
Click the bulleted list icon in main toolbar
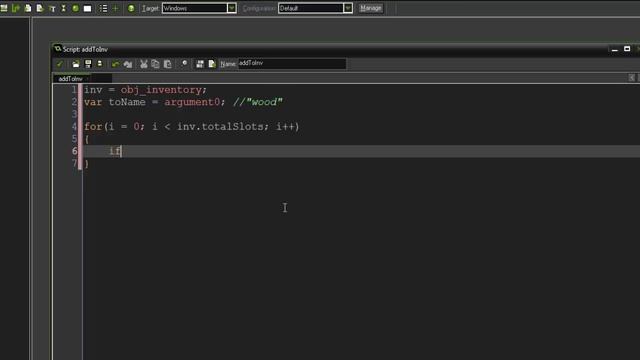pos(103,8)
